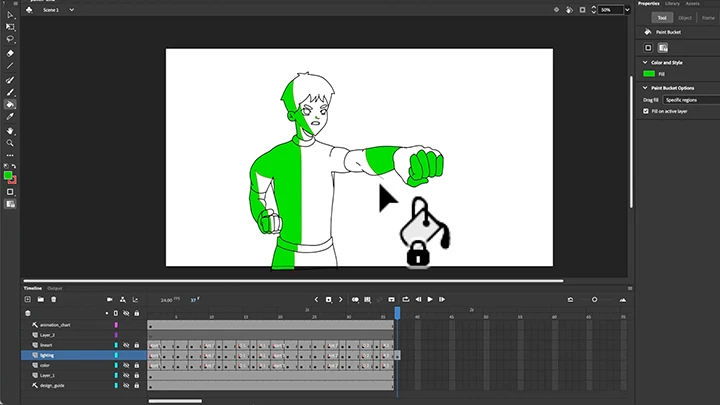Select the Free Transform tool
The image size is (720, 405).
[10, 27]
